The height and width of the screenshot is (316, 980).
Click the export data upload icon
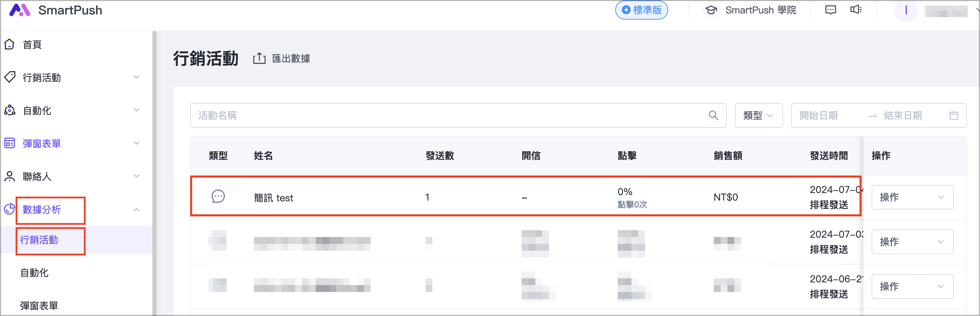tap(259, 58)
